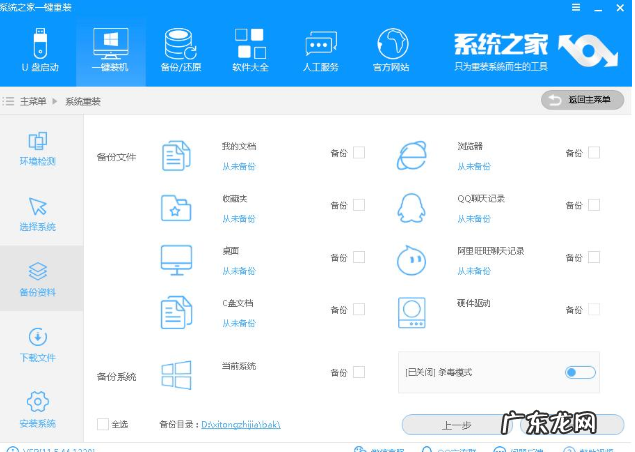Click the QQ penguin icon
This screenshot has height=452, width=635.
click(x=411, y=208)
